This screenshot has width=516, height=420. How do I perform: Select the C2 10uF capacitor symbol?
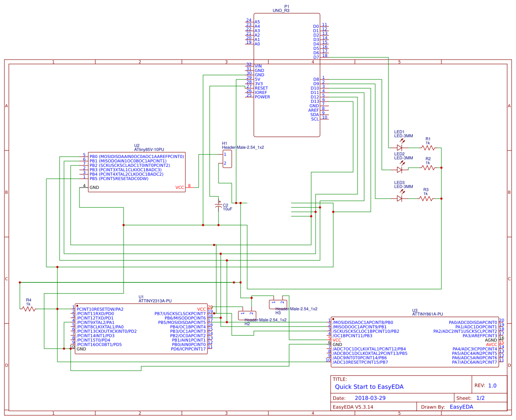point(219,206)
